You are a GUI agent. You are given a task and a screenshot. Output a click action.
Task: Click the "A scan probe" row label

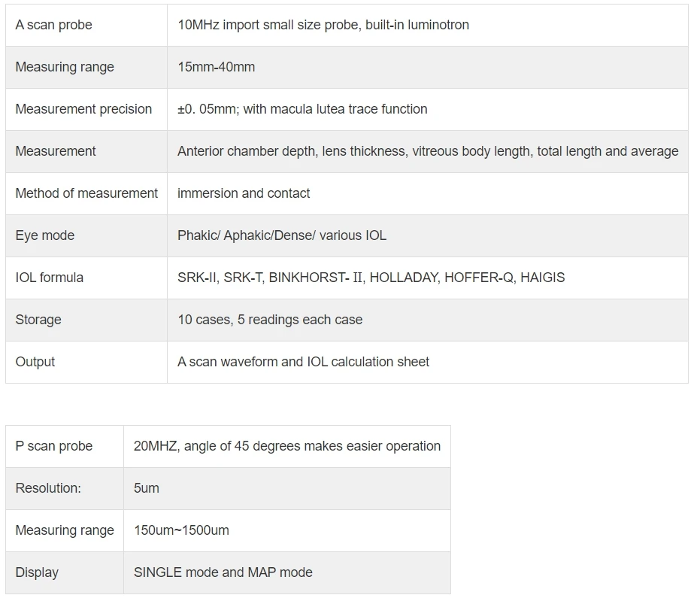[x=53, y=25]
